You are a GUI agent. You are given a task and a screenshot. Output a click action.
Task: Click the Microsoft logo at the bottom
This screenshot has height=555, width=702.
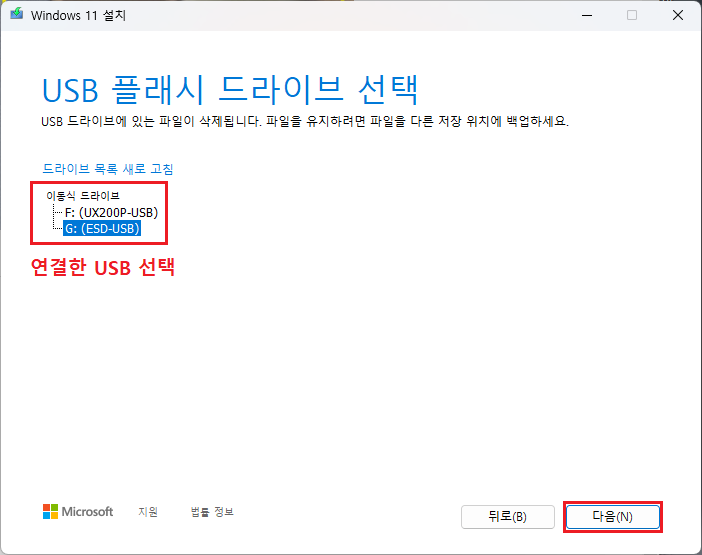pyautogui.click(x=78, y=512)
